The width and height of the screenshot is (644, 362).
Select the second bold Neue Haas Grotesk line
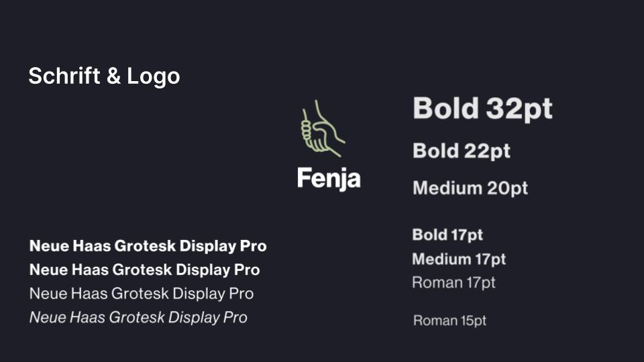click(144, 270)
